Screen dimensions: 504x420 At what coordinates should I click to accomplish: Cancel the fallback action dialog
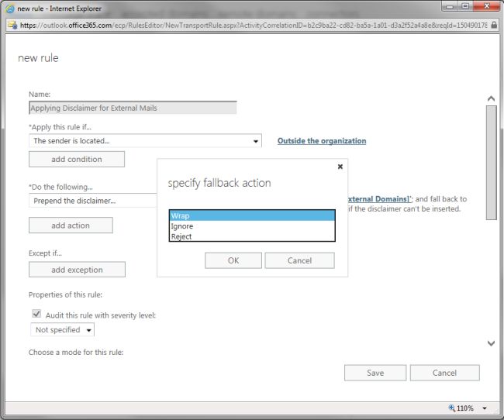299,260
